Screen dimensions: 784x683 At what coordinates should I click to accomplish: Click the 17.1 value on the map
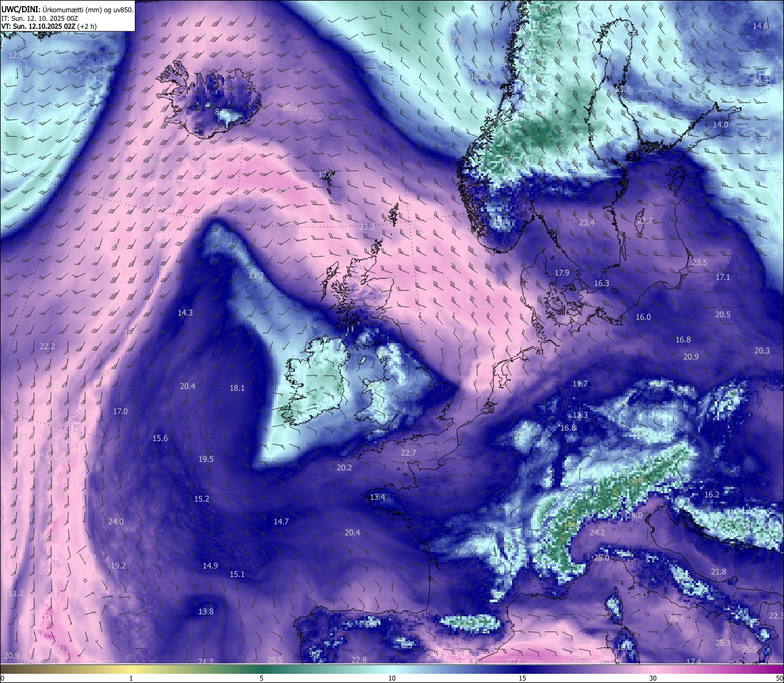723,277
